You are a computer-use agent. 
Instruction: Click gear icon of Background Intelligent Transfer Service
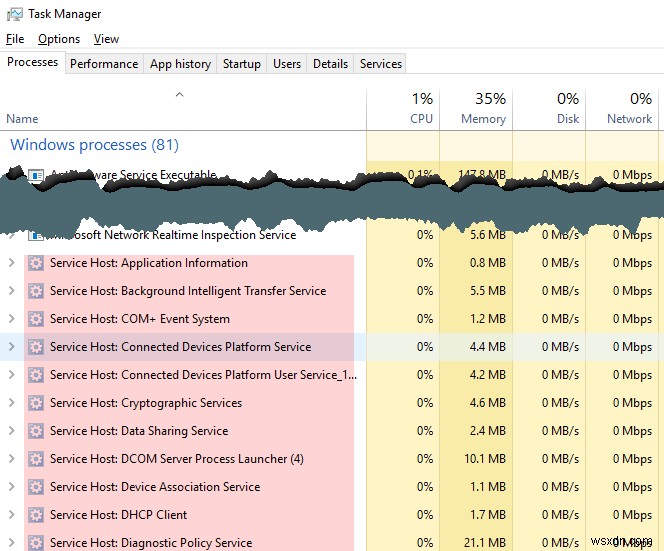36,291
